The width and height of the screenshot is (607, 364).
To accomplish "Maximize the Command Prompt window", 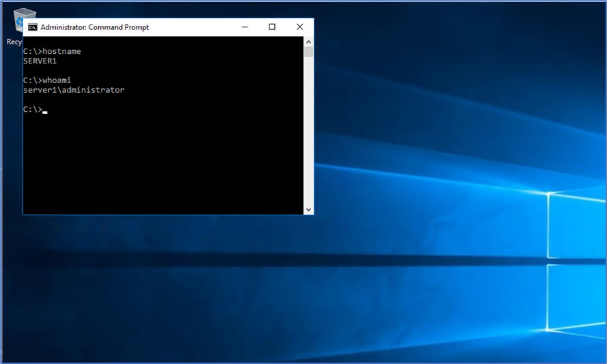I will (x=272, y=27).
